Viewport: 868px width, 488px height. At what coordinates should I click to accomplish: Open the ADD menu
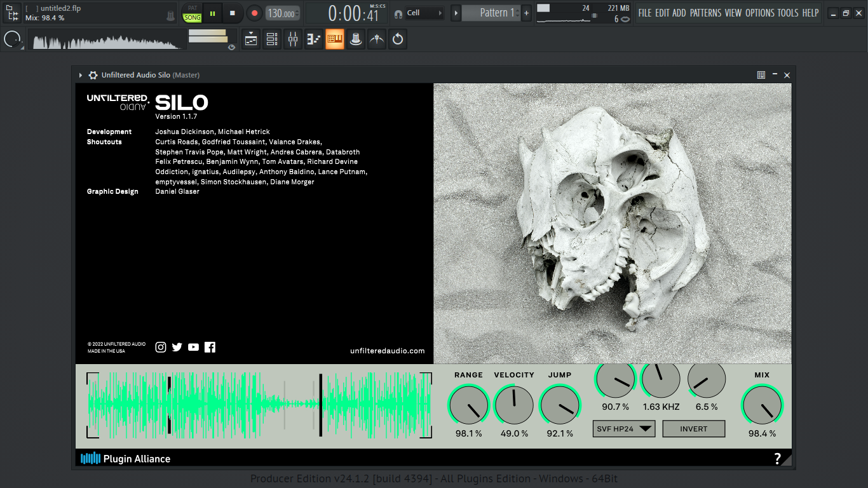679,13
